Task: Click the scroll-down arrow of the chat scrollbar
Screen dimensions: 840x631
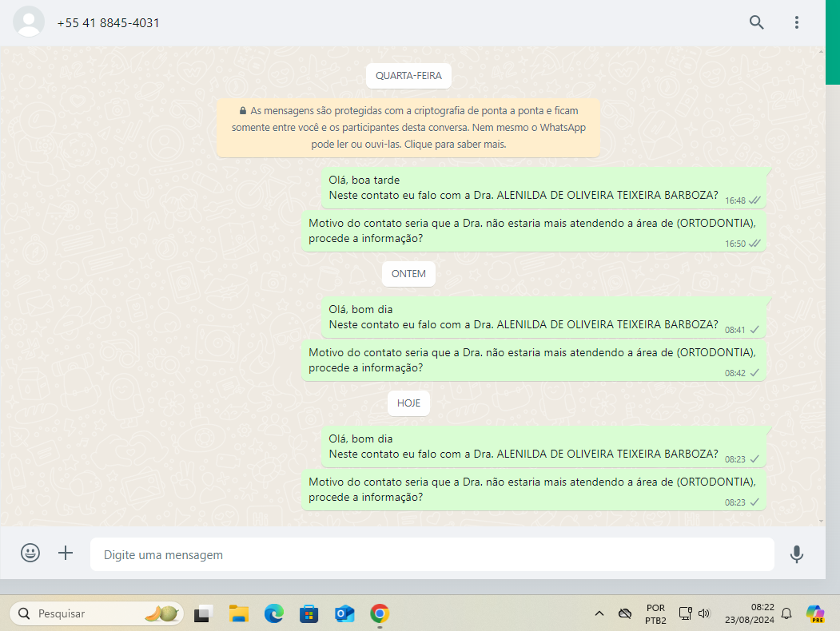Action: pos(822,521)
